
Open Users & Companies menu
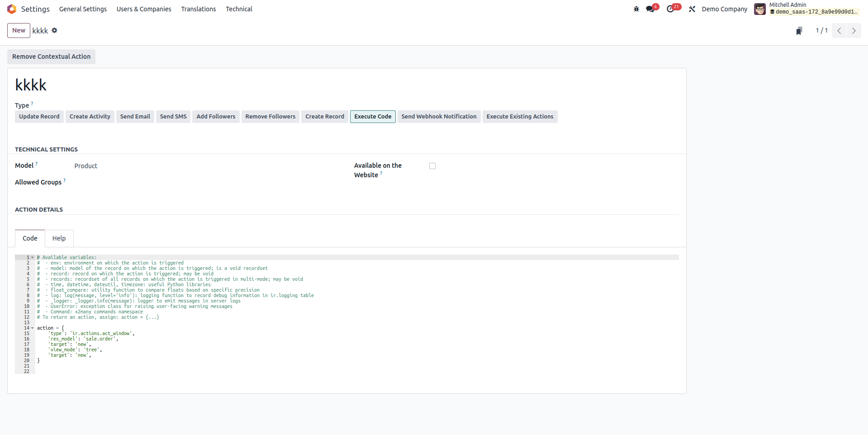tap(144, 9)
